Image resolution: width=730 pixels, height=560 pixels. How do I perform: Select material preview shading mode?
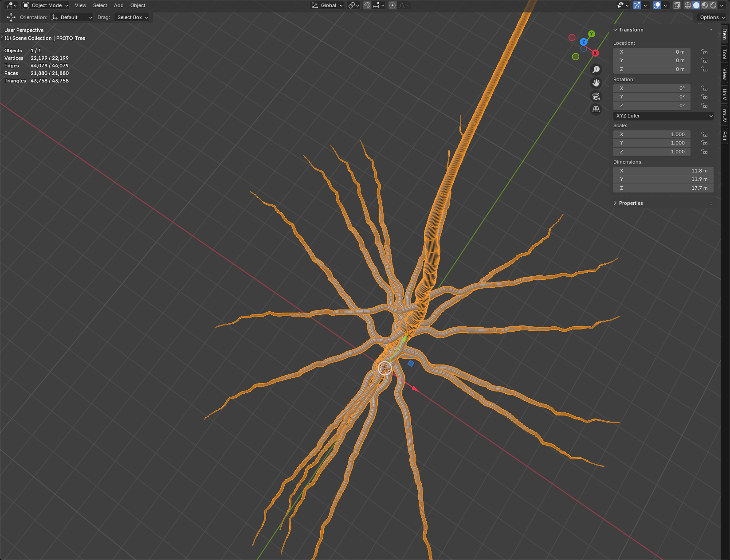click(705, 5)
